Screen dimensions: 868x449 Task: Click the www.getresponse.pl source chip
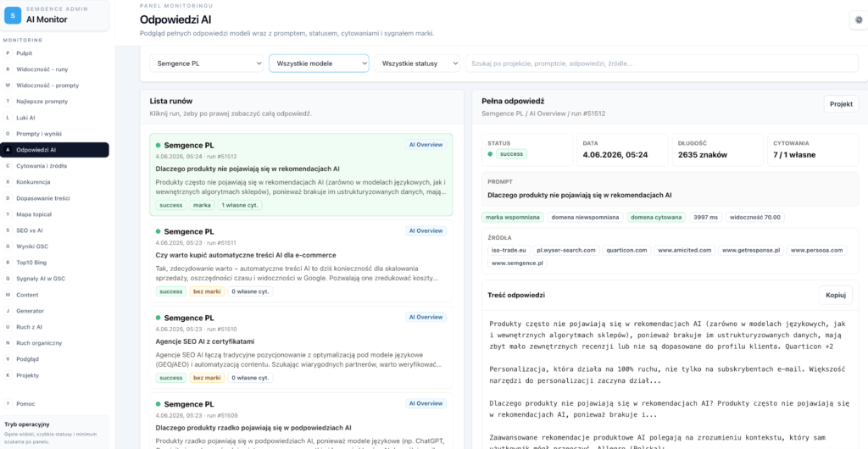[751, 250]
